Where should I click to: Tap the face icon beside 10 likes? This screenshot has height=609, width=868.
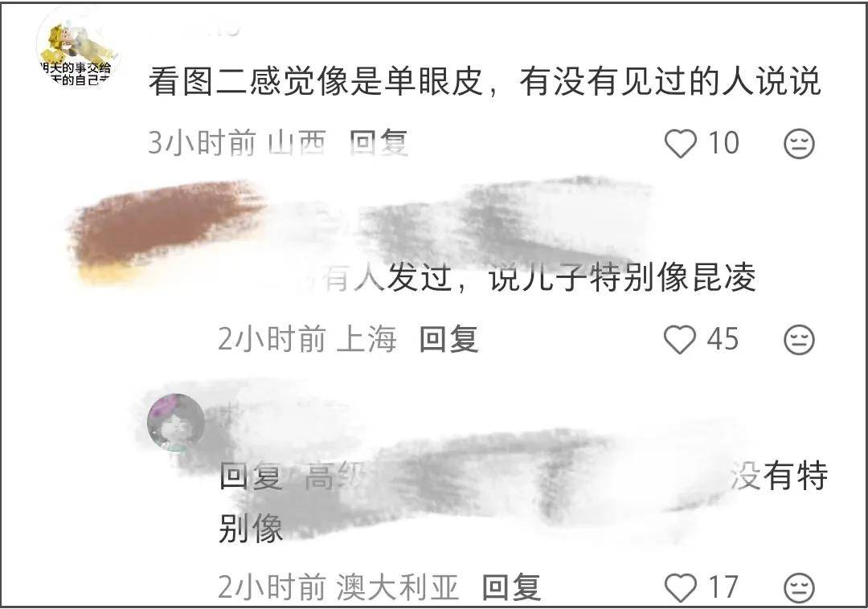pyautogui.click(x=800, y=144)
